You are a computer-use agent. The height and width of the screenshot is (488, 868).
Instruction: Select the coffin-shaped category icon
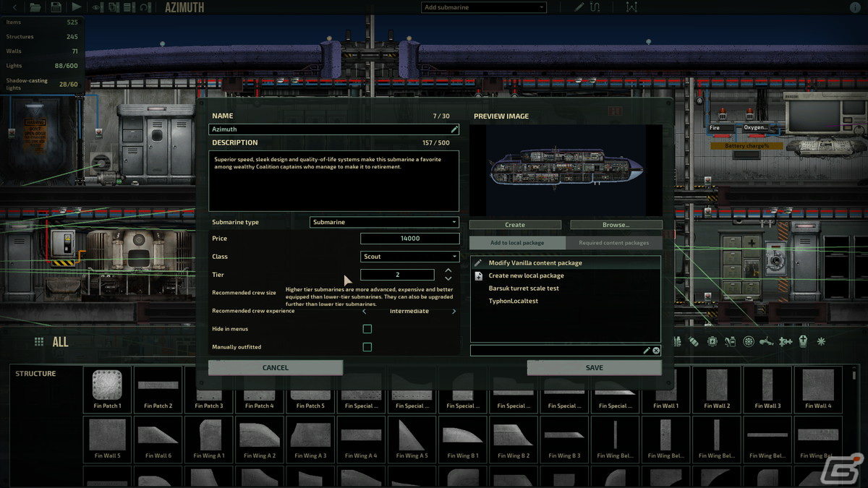pyautogui.click(x=803, y=341)
